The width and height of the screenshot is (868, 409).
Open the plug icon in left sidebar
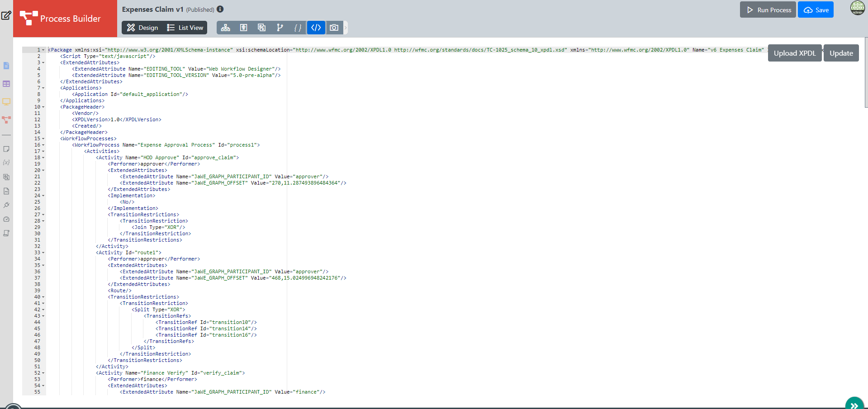6,205
